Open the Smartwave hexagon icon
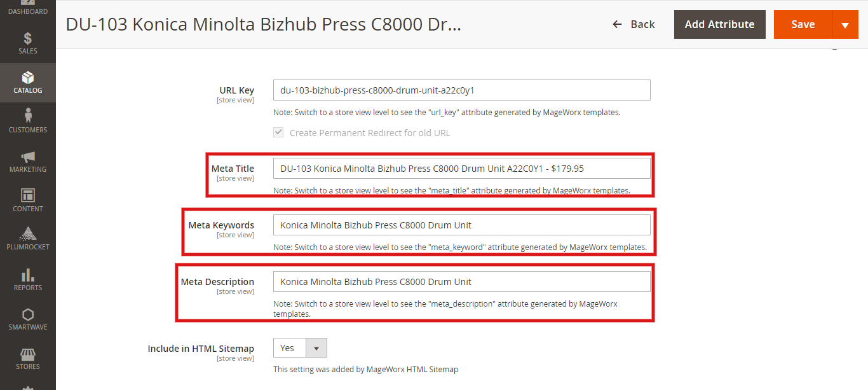Image resolution: width=868 pixels, height=390 pixels. (28, 314)
